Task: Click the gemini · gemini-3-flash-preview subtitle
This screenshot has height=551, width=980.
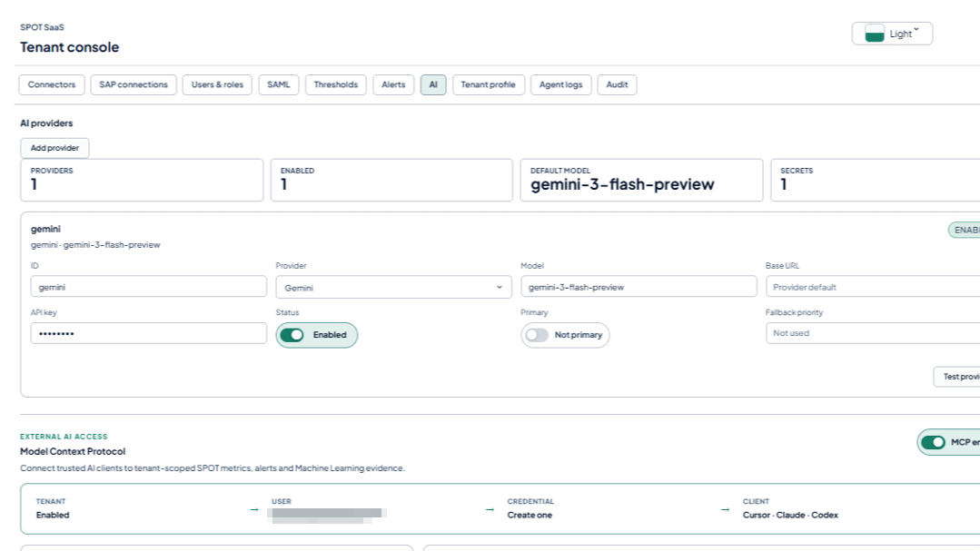Action: point(95,245)
